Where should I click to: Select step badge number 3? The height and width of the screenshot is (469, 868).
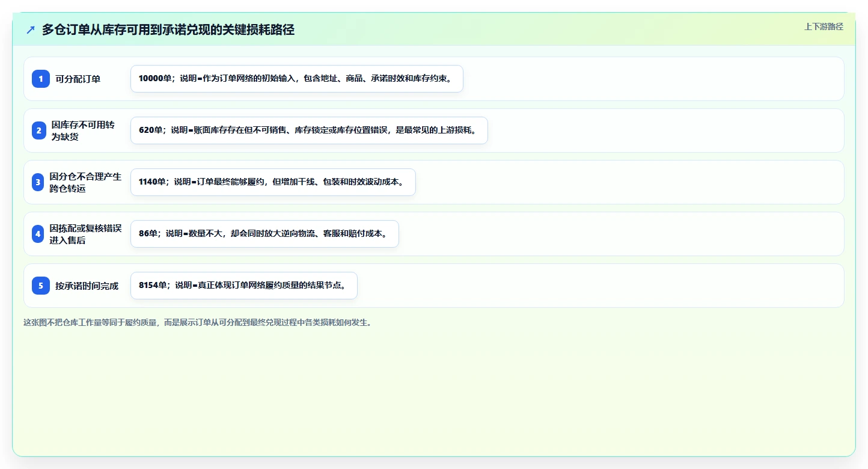[x=38, y=182]
